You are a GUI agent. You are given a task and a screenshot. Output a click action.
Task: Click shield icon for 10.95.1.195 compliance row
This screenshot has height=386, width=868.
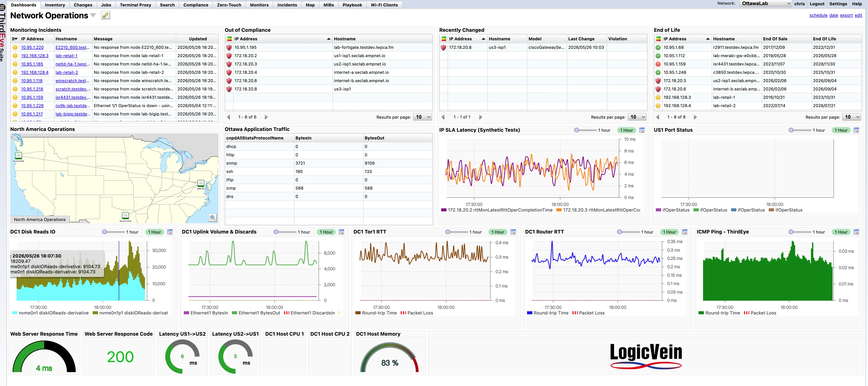229,47
